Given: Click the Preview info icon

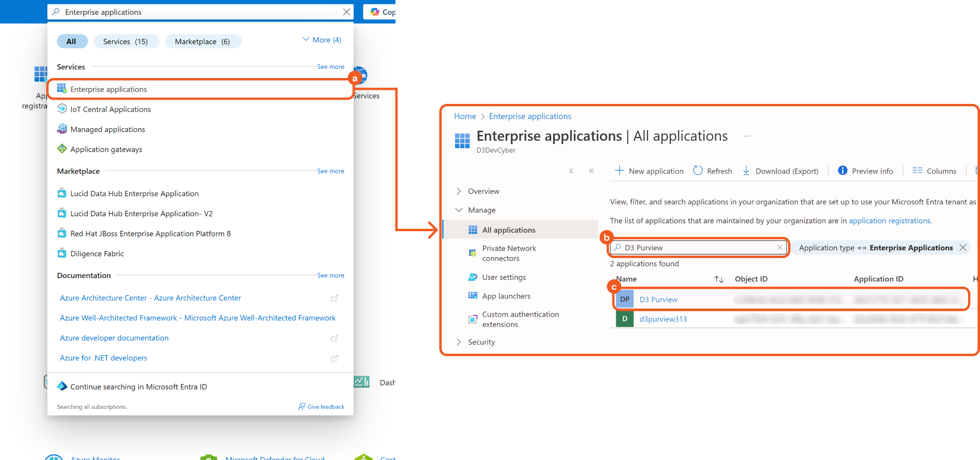Looking at the screenshot, I should 842,171.
